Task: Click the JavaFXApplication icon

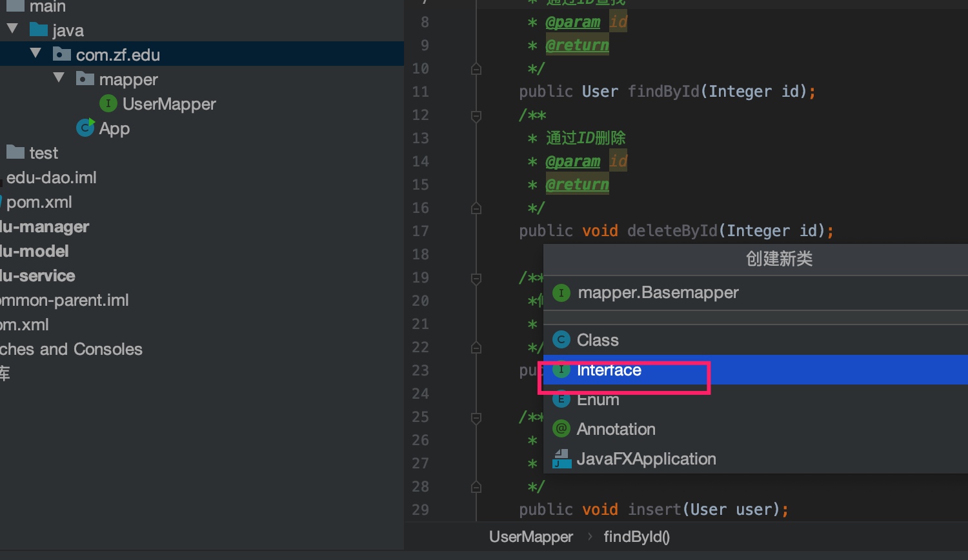Action: coord(561,459)
